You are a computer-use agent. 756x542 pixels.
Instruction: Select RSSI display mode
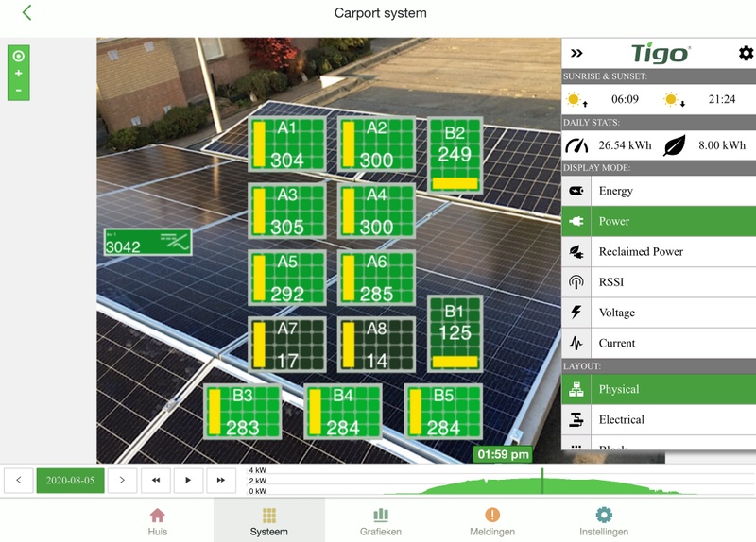[x=659, y=281]
